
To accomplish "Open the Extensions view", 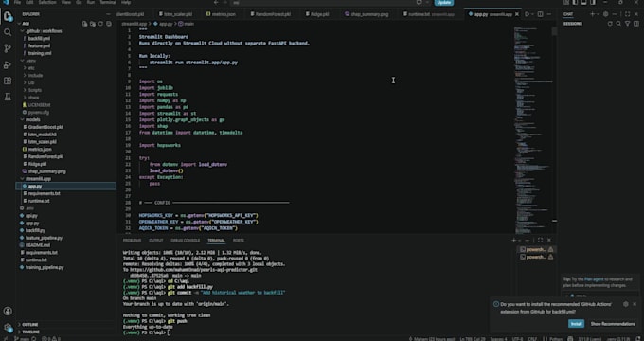I will pyautogui.click(x=8, y=81).
